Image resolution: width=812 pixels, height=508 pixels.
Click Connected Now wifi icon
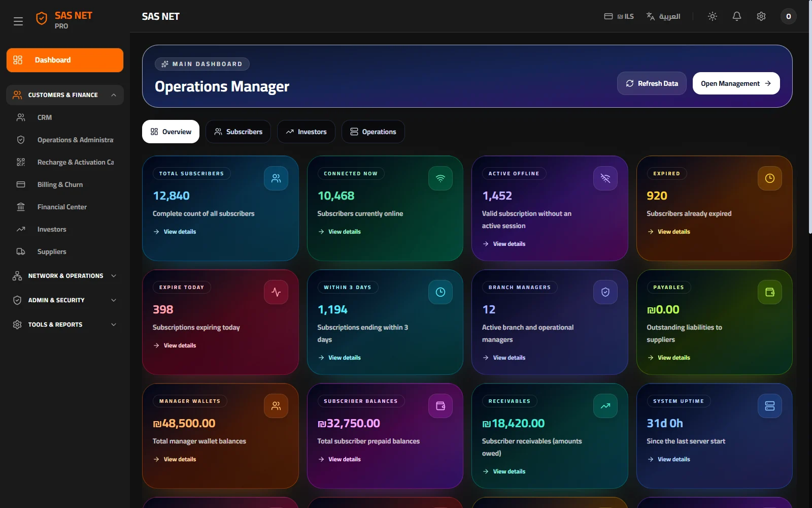pos(441,178)
